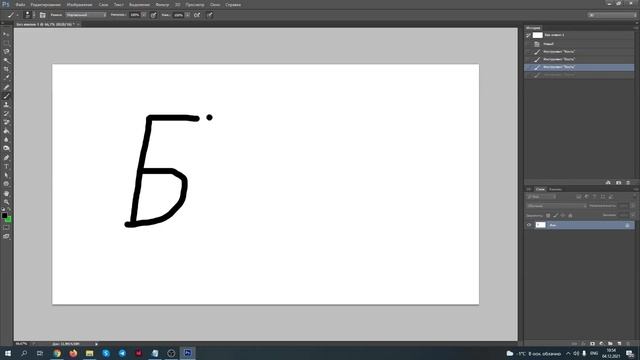Select the Horizontal Type tool
Screen dimensions: 640x360
(x=6, y=167)
